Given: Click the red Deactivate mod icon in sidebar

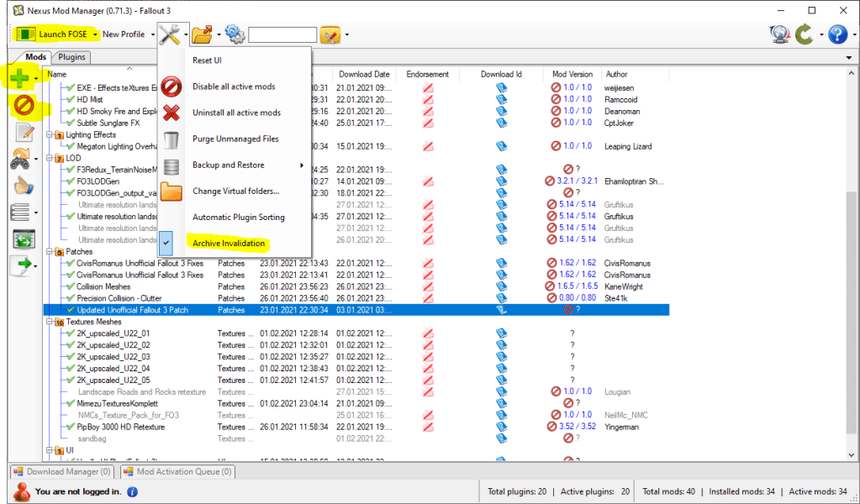Looking at the screenshot, I should pos(23,106).
